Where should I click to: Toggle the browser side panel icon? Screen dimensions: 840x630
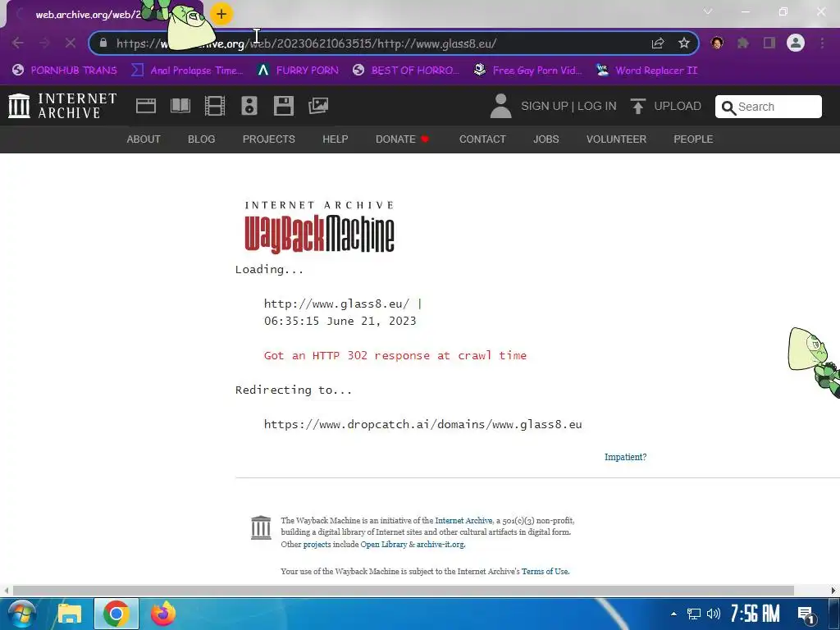pyautogui.click(x=769, y=43)
